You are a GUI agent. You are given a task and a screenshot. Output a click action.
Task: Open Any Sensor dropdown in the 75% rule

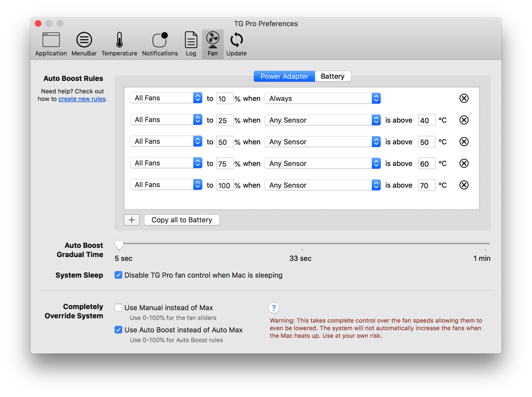point(322,163)
